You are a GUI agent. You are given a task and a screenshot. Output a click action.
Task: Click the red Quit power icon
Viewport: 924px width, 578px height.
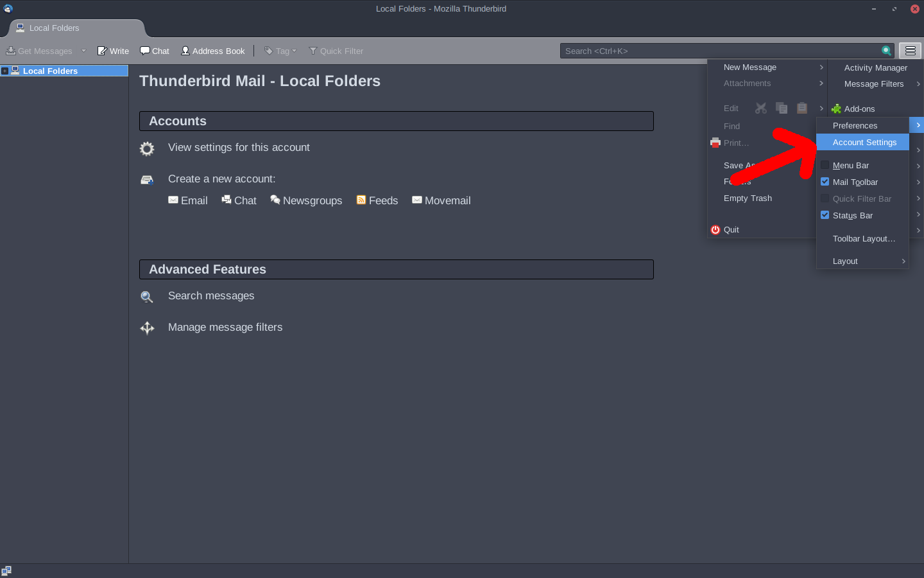[715, 230]
